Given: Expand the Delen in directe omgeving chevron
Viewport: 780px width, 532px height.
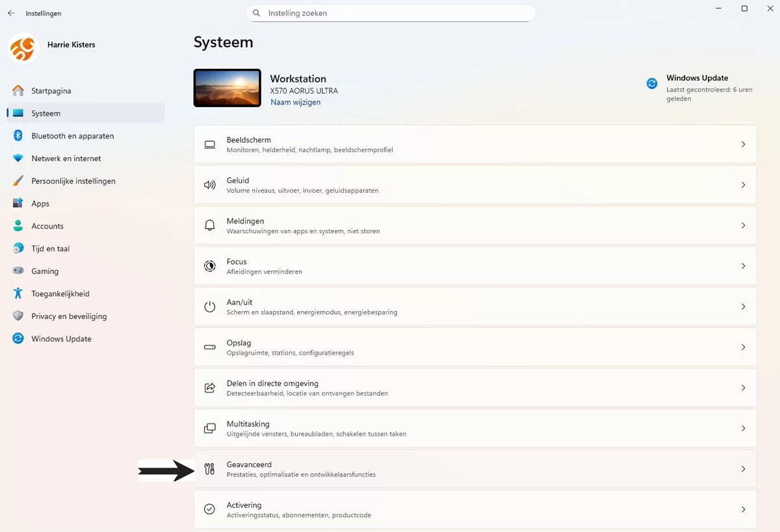Looking at the screenshot, I should point(743,388).
